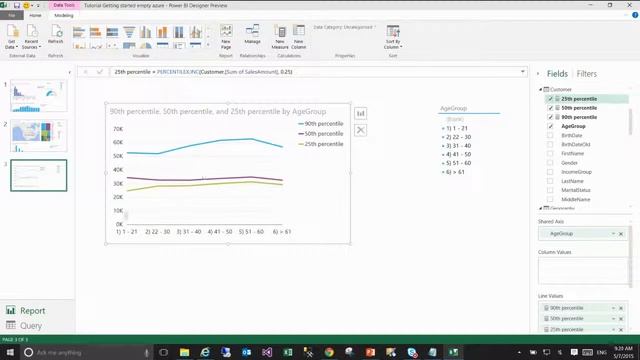
Task: Check the FirstName field
Action: [x=550, y=153]
